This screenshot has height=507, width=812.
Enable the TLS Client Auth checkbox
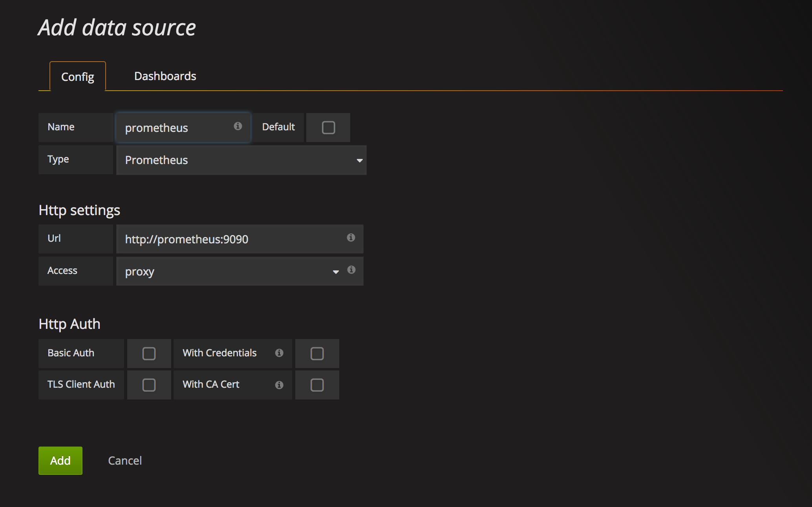(149, 385)
